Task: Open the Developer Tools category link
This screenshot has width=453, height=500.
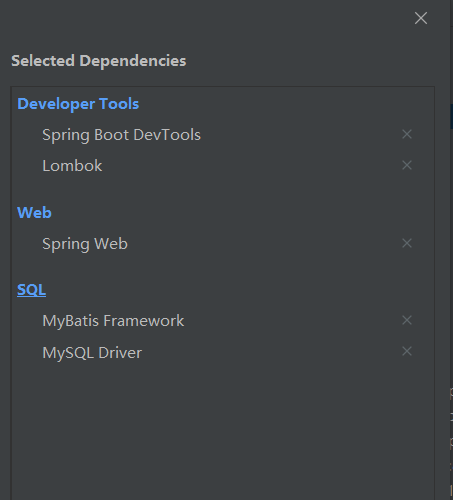Action: click(78, 104)
